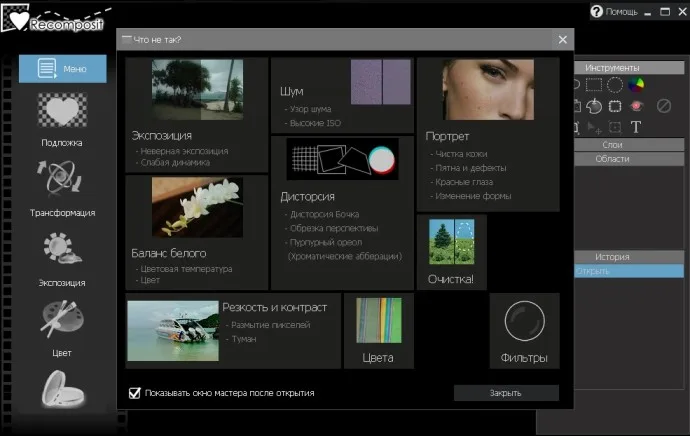Open the Резкость и контраст tile
The width and height of the screenshot is (690, 436).
click(x=233, y=331)
